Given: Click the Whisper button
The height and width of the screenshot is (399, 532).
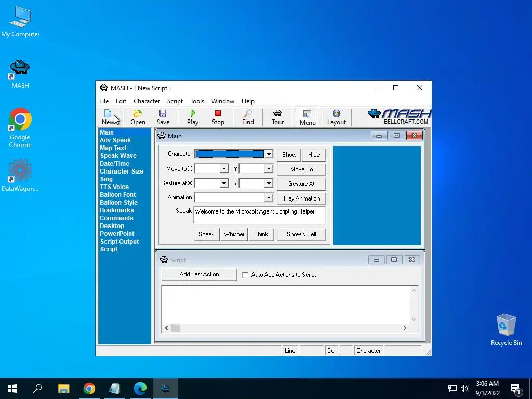Looking at the screenshot, I should (234, 234).
